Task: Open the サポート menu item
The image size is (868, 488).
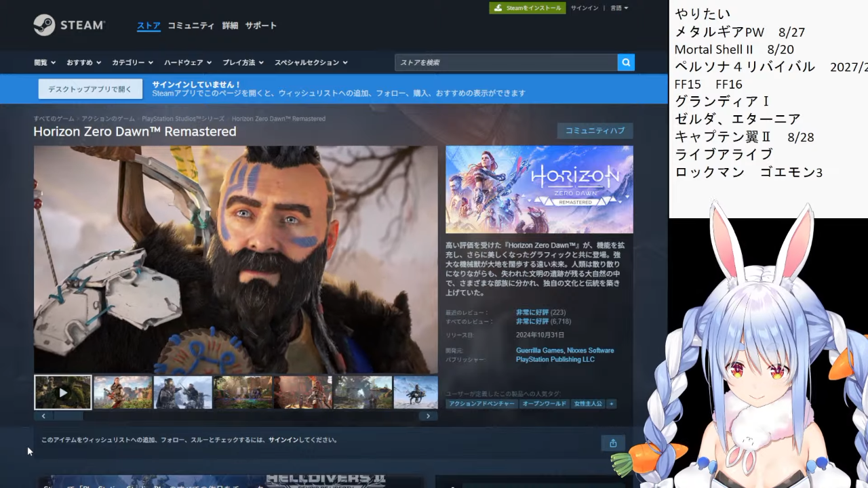Action: [261, 26]
